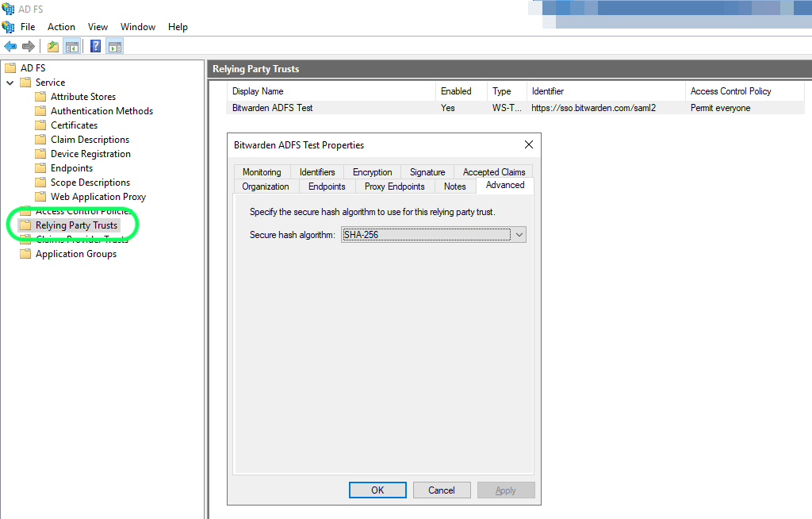Select Application Groups in the tree

tap(75, 253)
